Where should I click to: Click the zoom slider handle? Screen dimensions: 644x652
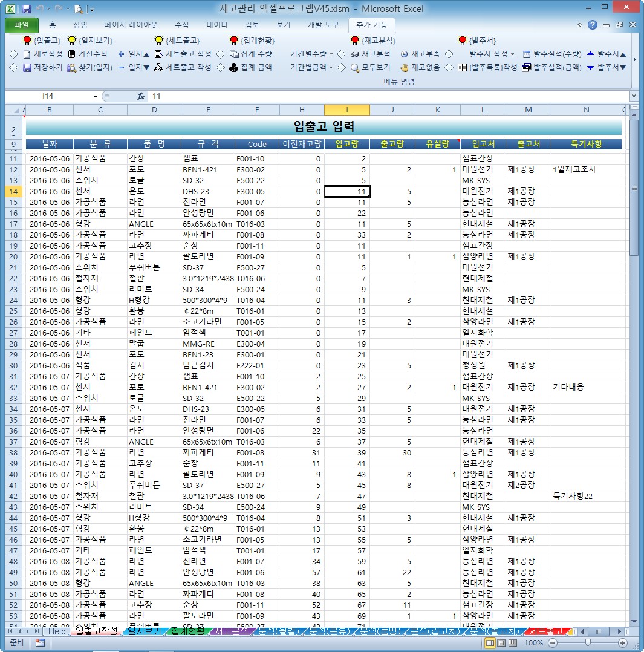tap(587, 643)
